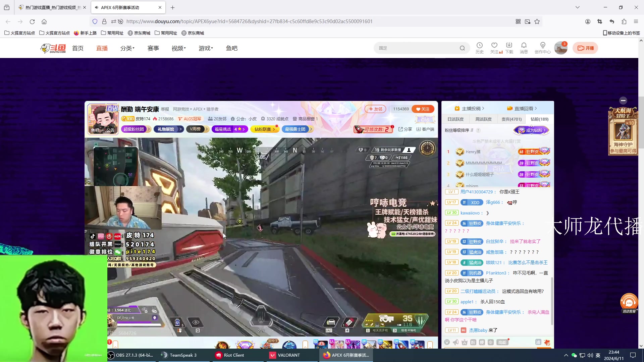
Task: Open OBS 27.1.3 from the taskbar
Action: click(131, 355)
